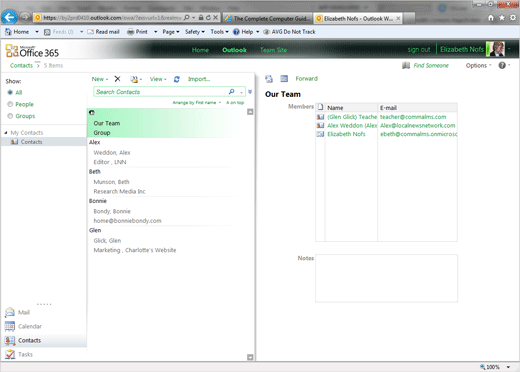Select the Contacts folder under My Contacts

[x=43, y=142]
